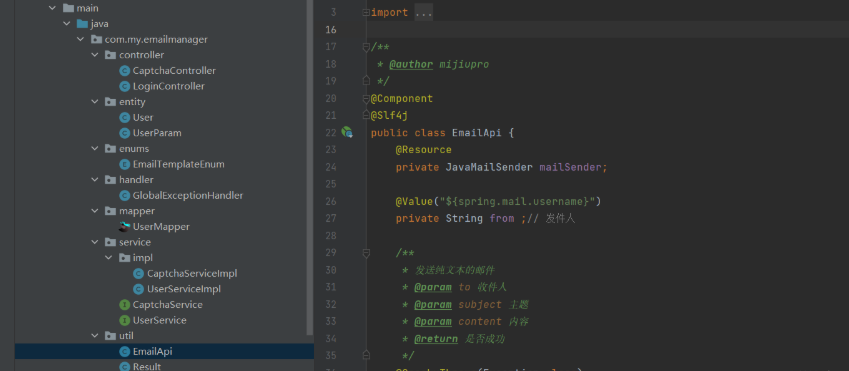
Task: Collapse the controller package chevron
Action: click(x=95, y=55)
